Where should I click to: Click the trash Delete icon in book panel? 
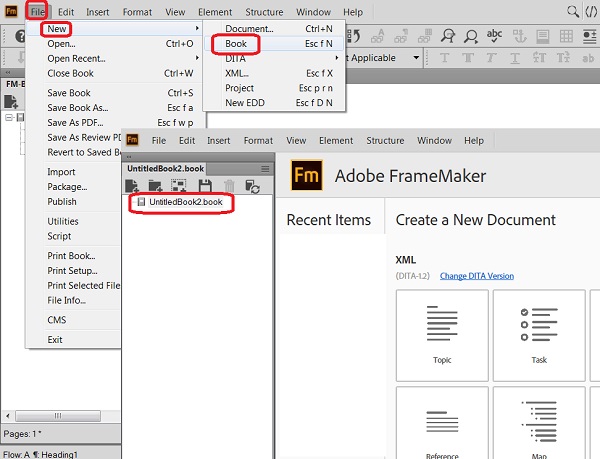[229, 186]
